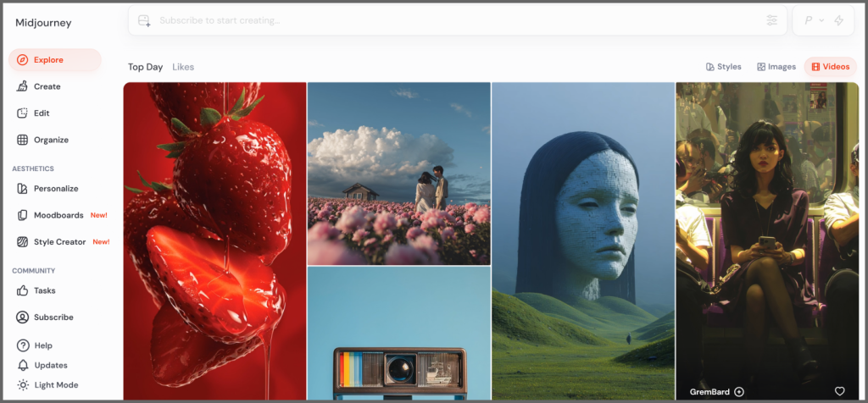
Task: Switch to the Likes tab
Action: (x=183, y=67)
